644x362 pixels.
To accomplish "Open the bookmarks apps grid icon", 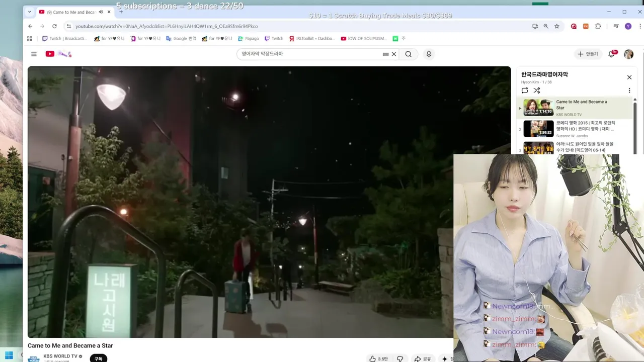I will [x=30, y=39].
